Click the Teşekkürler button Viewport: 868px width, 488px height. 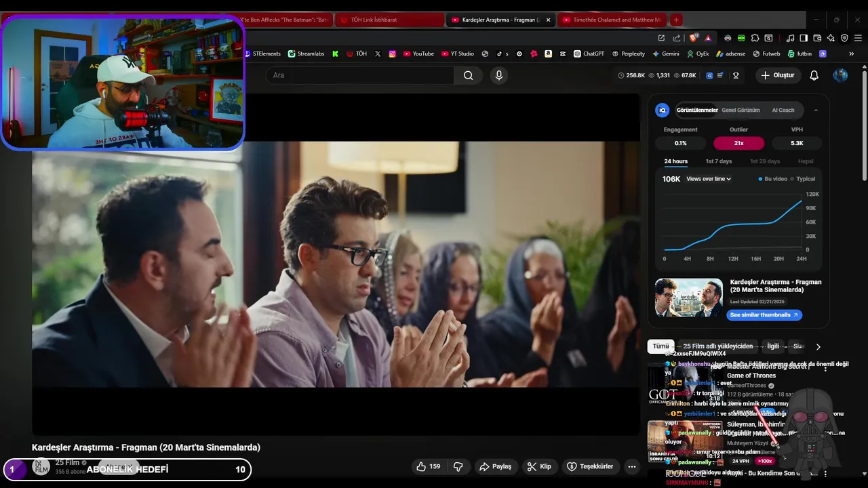[590, 466]
